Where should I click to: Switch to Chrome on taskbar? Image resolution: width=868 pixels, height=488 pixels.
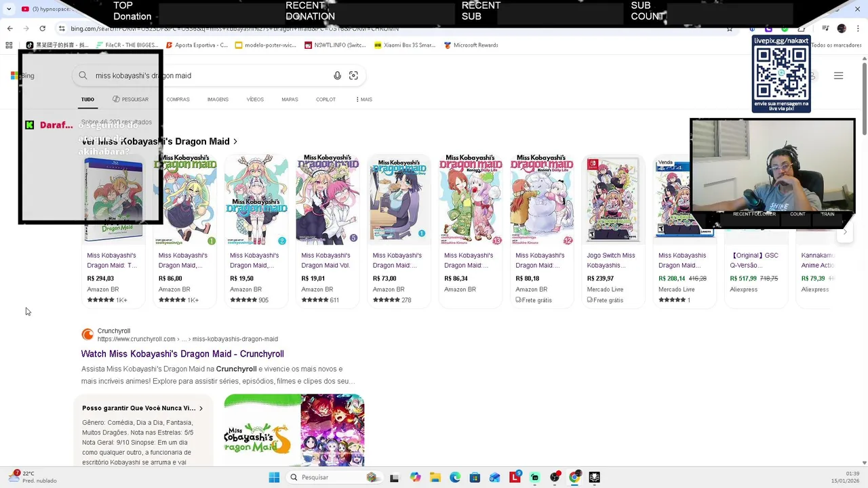click(574, 477)
